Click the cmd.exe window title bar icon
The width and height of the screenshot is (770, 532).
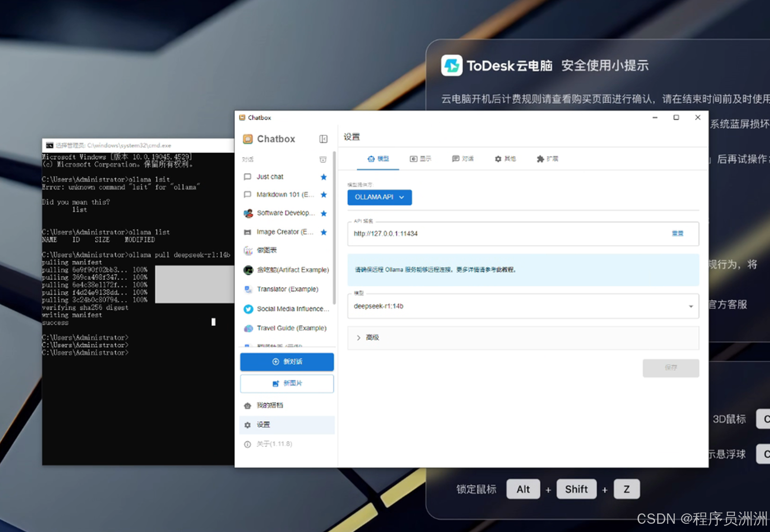pyautogui.click(x=50, y=145)
